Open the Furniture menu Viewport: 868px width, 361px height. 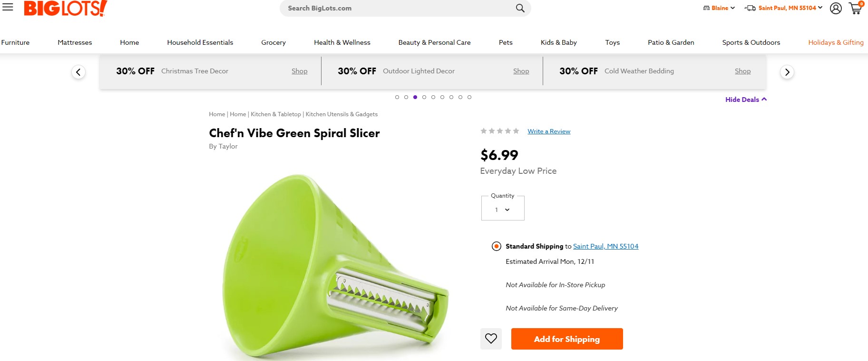[15, 42]
